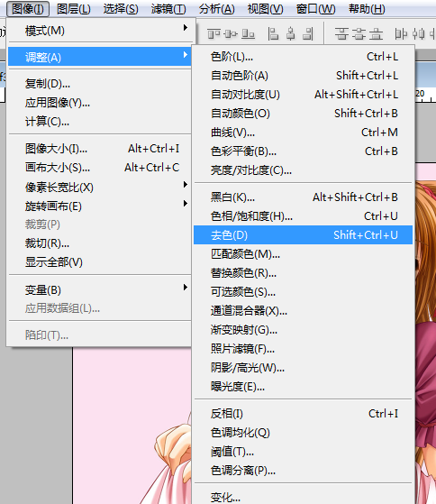Open the 视图(V) menu
Image resolution: width=436 pixels, height=504 pixels.
pos(265,9)
